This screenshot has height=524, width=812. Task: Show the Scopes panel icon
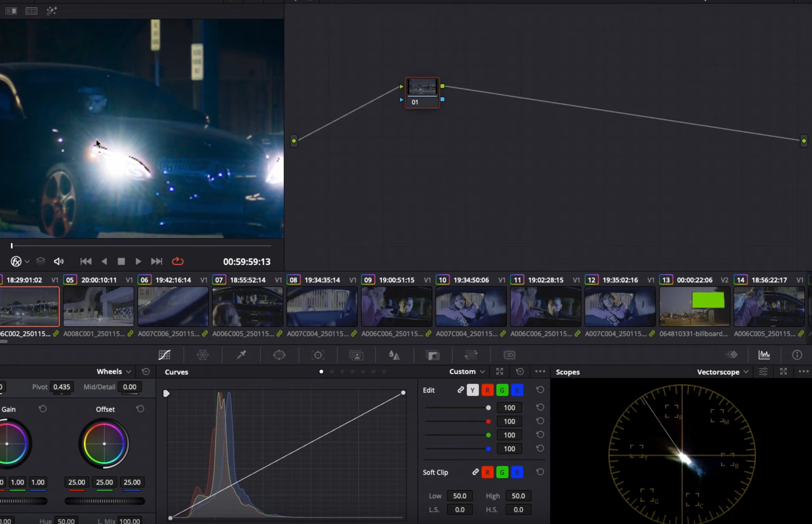764,355
